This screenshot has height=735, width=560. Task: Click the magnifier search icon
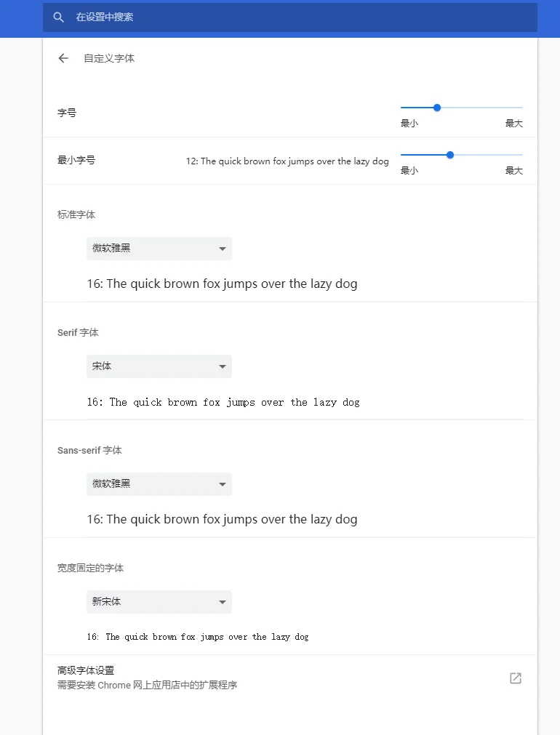pyautogui.click(x=59, y=17)
